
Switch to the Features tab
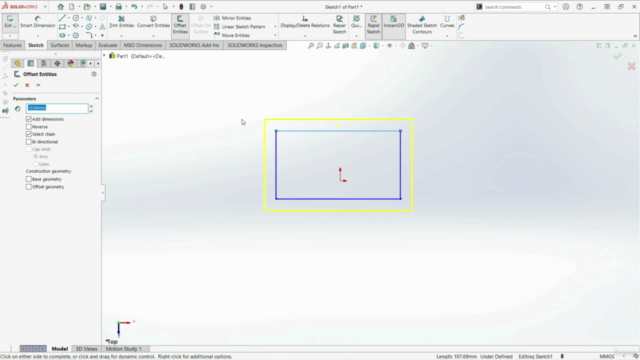[12, 45]
